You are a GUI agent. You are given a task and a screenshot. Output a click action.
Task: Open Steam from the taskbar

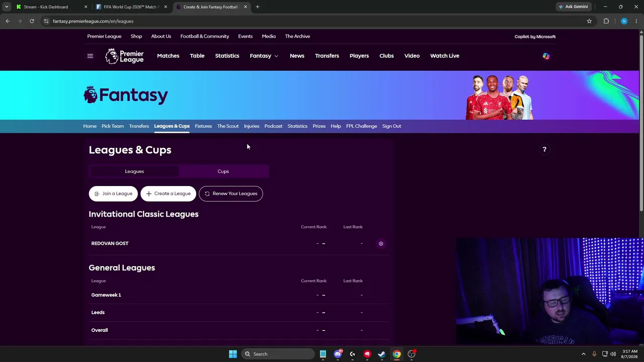pyautogui.click(x=382, y=354)
